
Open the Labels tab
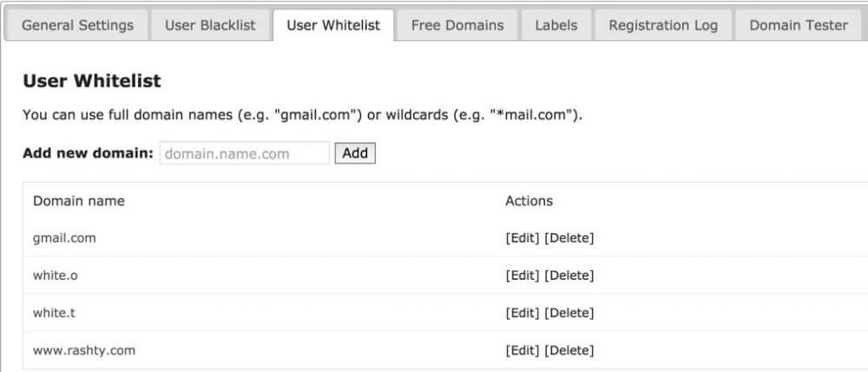[x=556, y=25]
